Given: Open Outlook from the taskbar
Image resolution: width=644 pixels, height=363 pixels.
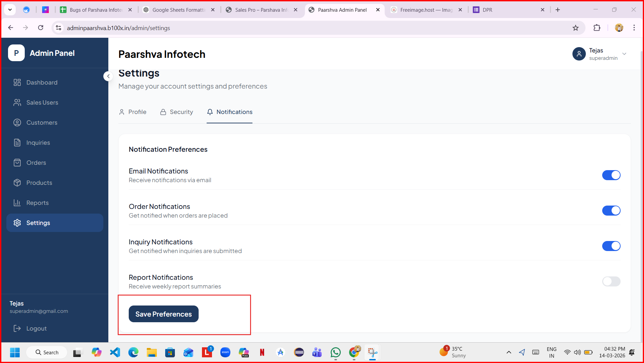Looking at the screenshot, I should (x=189, y=352).
